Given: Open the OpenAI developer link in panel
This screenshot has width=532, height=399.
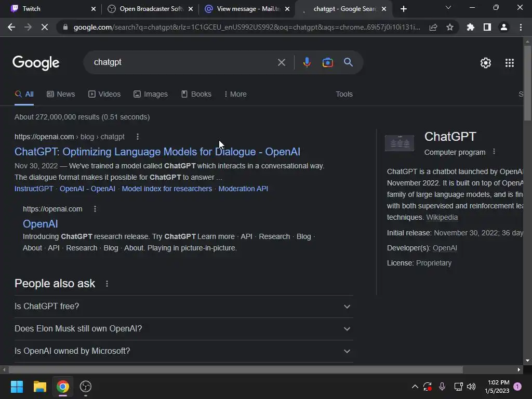Looking at the screenshot, I should 445,248.
